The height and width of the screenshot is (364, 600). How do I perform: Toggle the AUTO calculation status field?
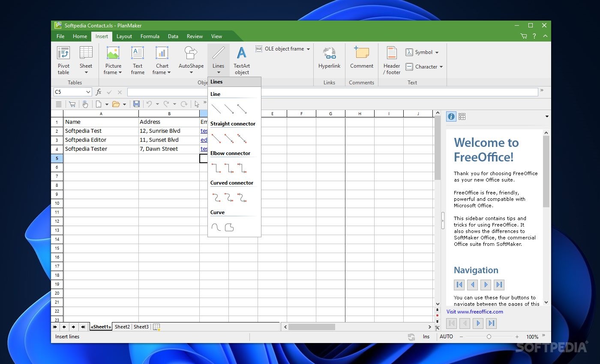446,337
